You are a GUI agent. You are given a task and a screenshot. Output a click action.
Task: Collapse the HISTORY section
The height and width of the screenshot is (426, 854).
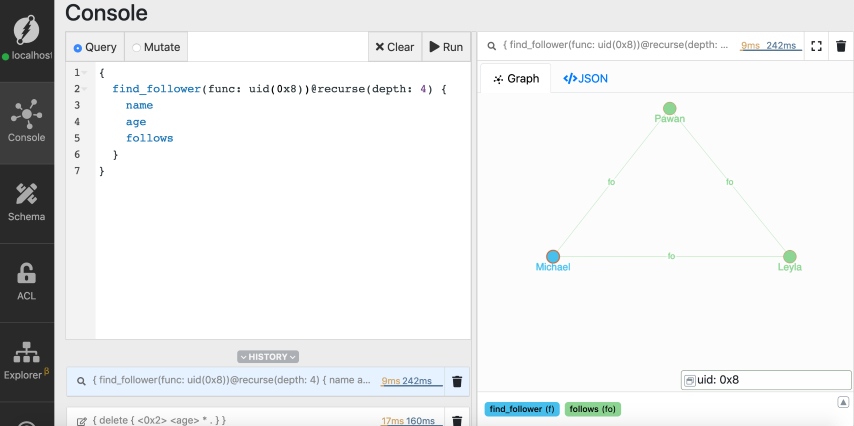point(268,356)
